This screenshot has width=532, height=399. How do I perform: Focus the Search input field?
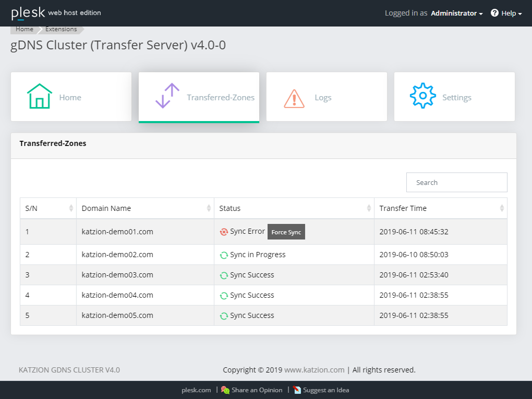coord(457,182)
